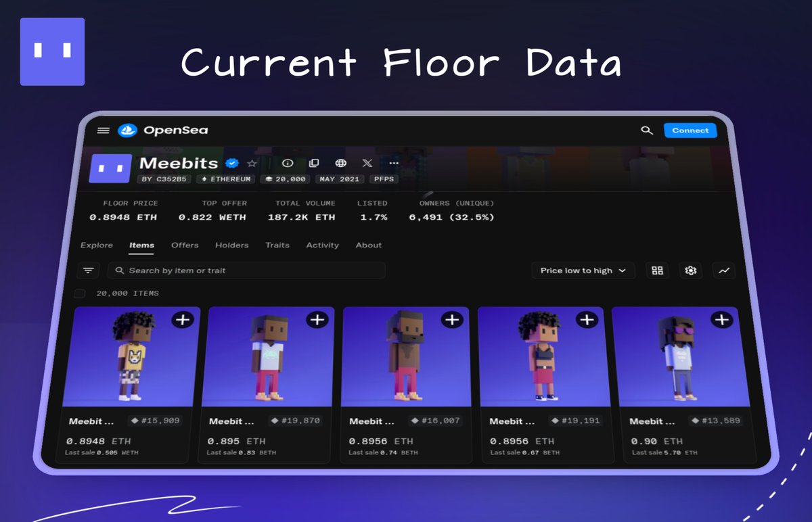Open the hamburger menu next to OpenSea
Viewport: 812px width, 522px height.
tap(103, 130)
